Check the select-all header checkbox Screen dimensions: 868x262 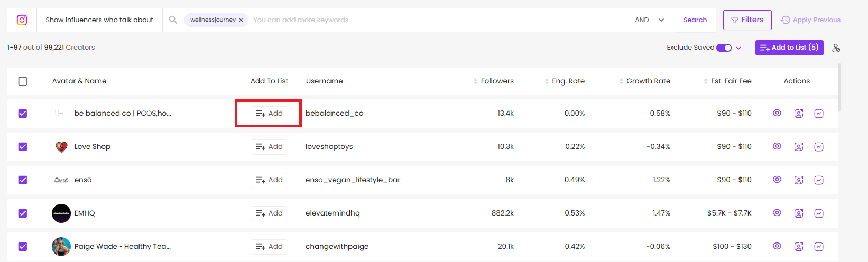coord(23,81)
